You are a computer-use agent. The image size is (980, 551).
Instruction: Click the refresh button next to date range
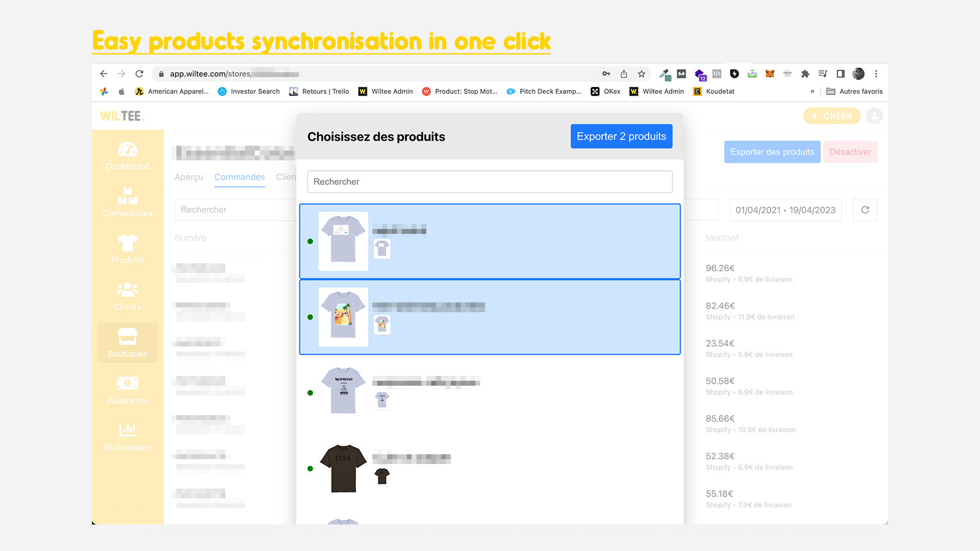[865, 210]
